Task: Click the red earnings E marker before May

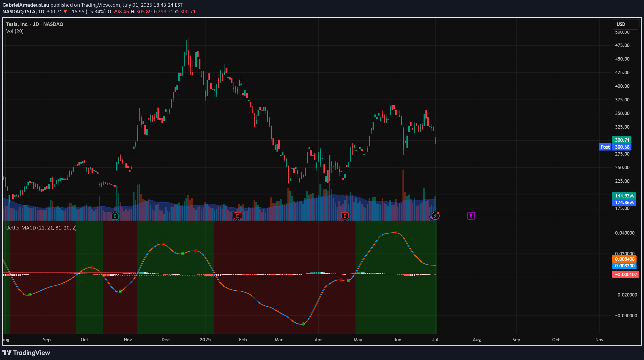Action: coord(345,216)
